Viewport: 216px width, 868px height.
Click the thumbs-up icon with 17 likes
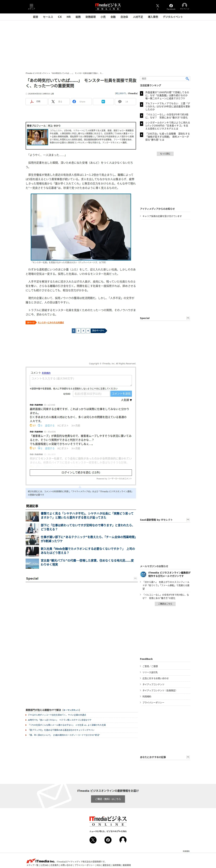[x=31, y=448]
